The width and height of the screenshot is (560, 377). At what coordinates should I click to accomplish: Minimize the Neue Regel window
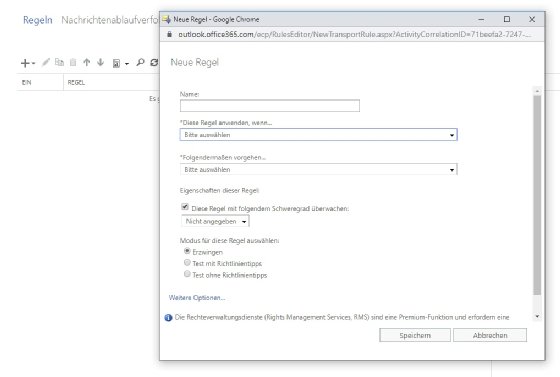pyautogui.click(x=481, y=19)
